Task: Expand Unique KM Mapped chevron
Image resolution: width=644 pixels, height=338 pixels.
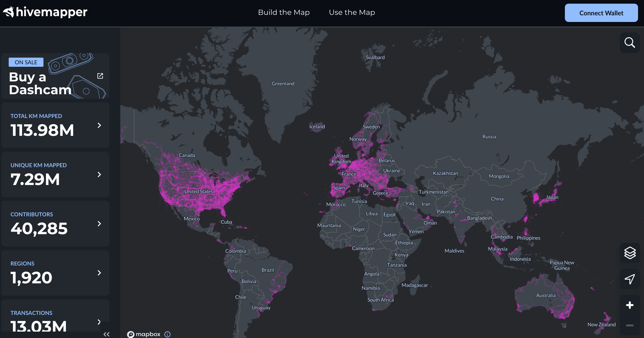Action: click(99, 174)
